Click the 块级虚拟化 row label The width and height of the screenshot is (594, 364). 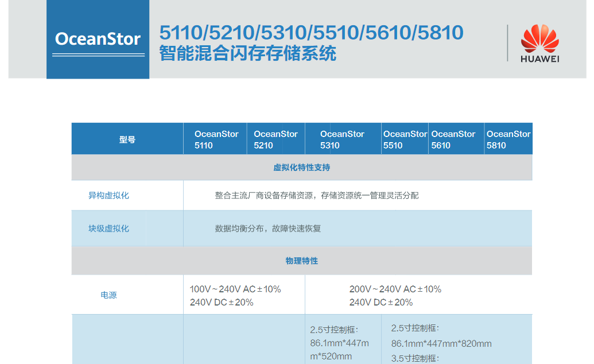point(108,229)
